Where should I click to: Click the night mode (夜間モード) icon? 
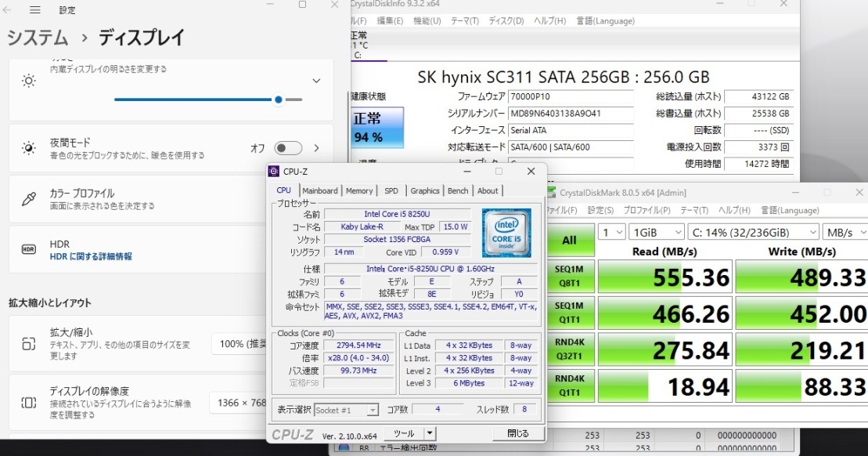(x=29, y=148)
